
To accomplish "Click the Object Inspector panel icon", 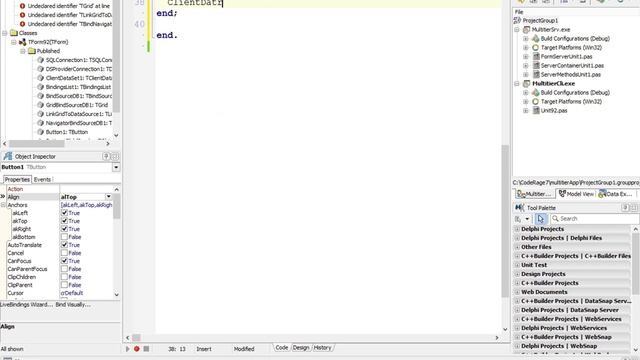I will (x=8, y=156).
